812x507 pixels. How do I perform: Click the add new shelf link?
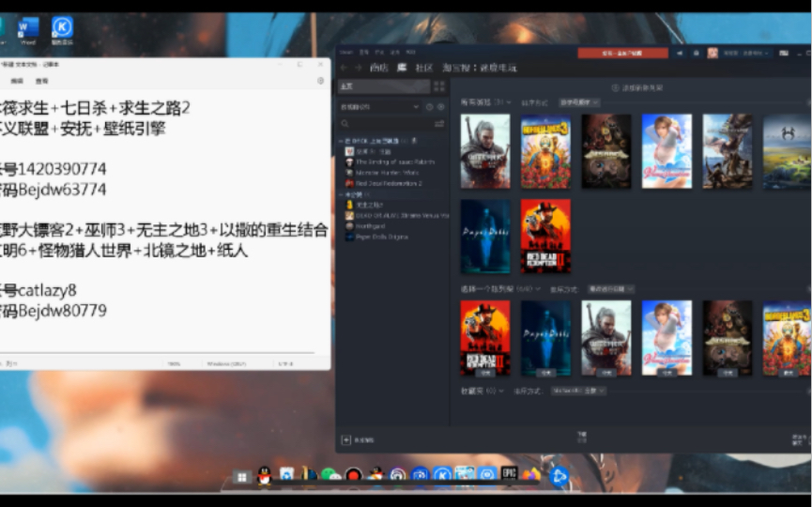[x=638, y=88]
